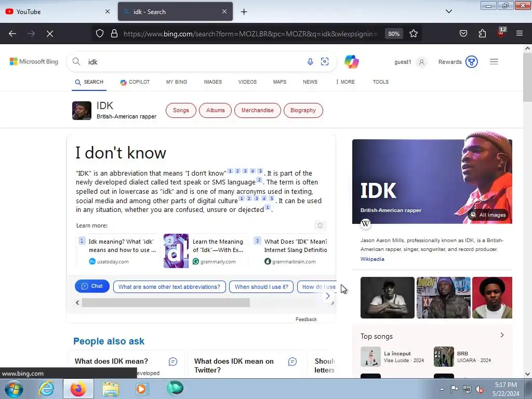This screenshot has width=532, height=399.
Task: Open the extensions puzzle icon
Action: 482,34
